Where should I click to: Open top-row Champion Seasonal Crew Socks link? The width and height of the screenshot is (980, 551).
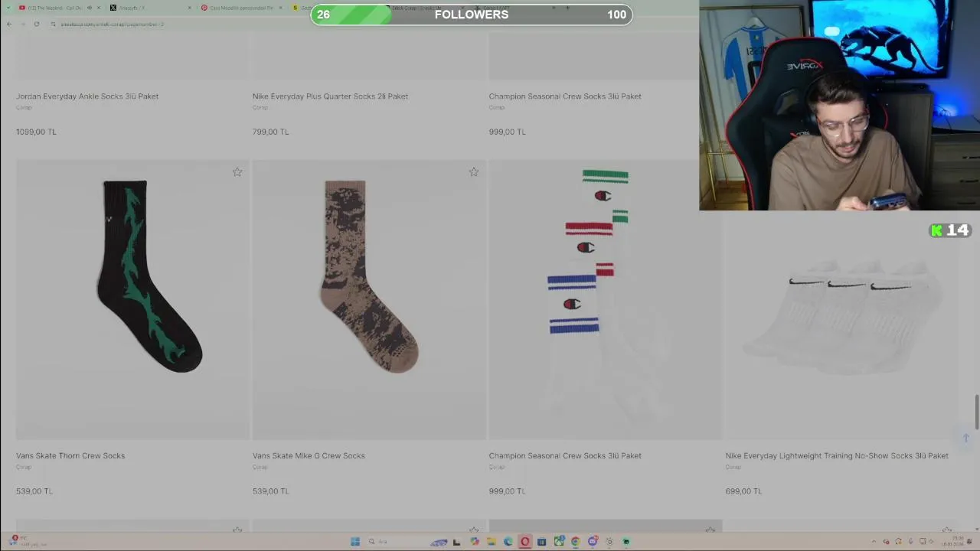[x=565, y=96]
